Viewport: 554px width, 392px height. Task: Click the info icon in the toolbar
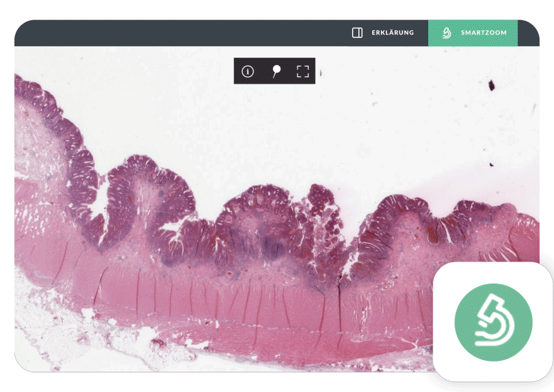[248, 71]
